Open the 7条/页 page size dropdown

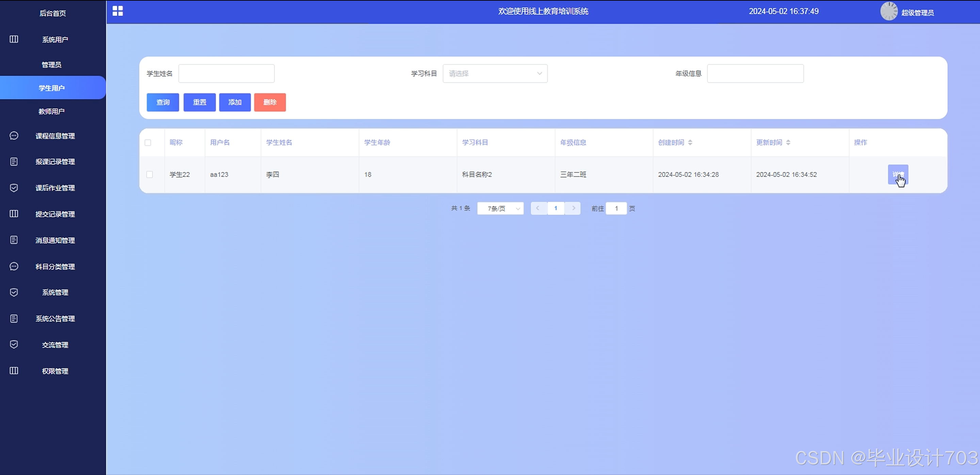tap(500, 209)
